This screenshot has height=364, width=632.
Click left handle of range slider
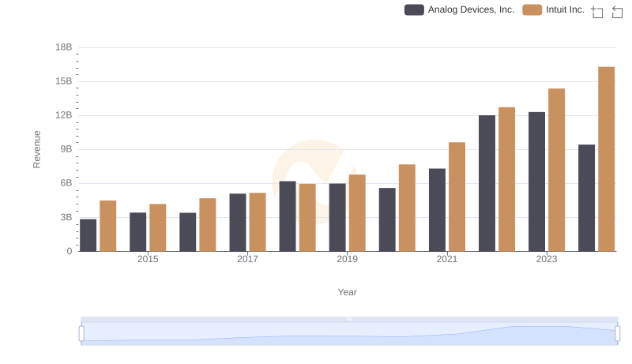[x=81, y=333]
